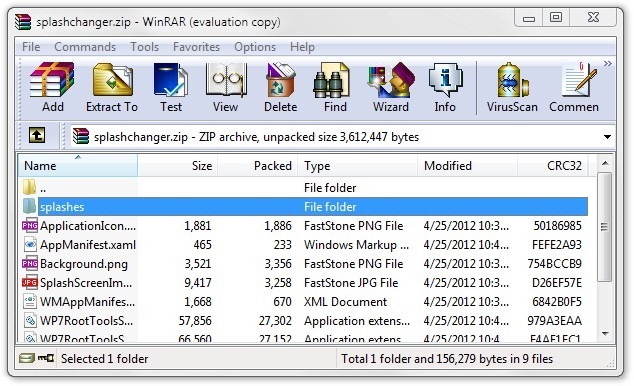Expand the toolbar overflow chevron
Viewport: 634px width, 386px height.
pos(607,63)
